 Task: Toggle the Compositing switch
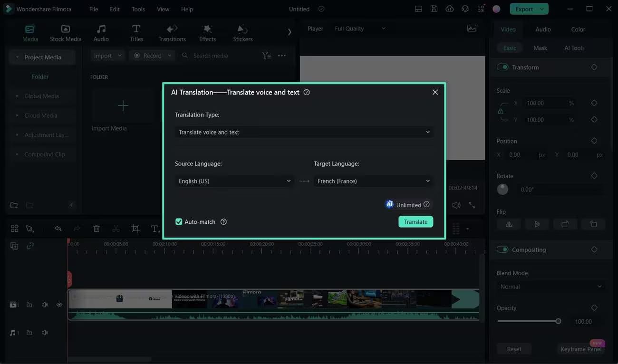click(x=502, y=249)
